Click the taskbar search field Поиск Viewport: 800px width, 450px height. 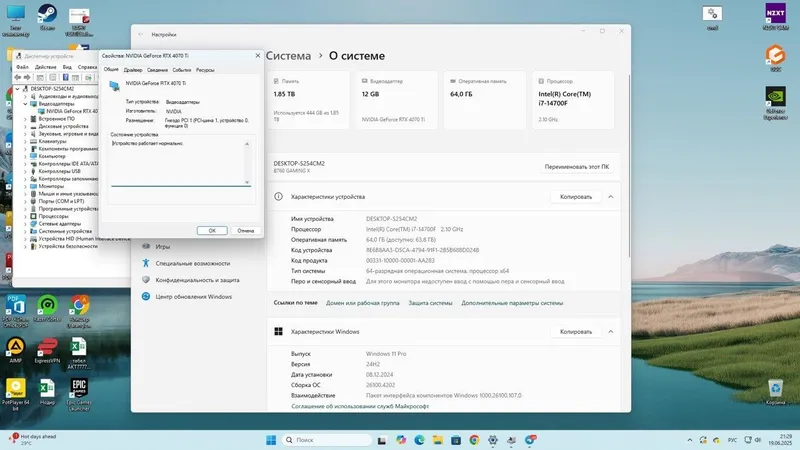coord(327,440)
